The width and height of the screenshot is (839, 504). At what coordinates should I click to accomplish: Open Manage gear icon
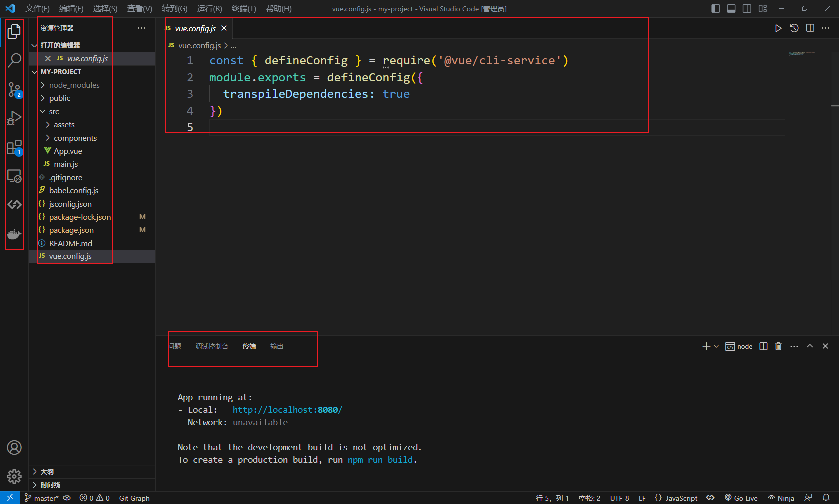(x=14, y=476)
